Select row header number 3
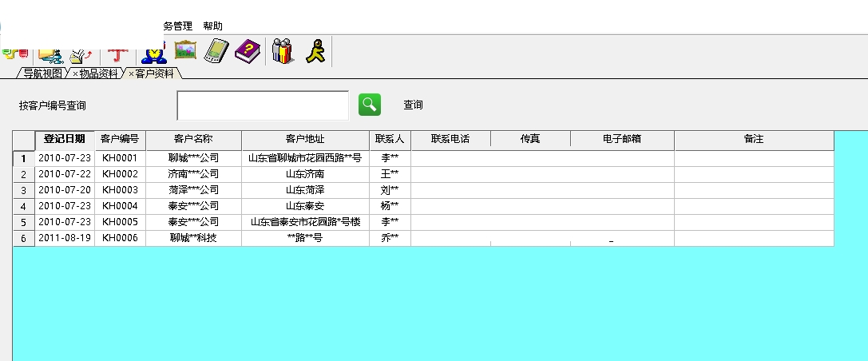The height and width of the screenshot is (361, 868). tap(24, 190)
